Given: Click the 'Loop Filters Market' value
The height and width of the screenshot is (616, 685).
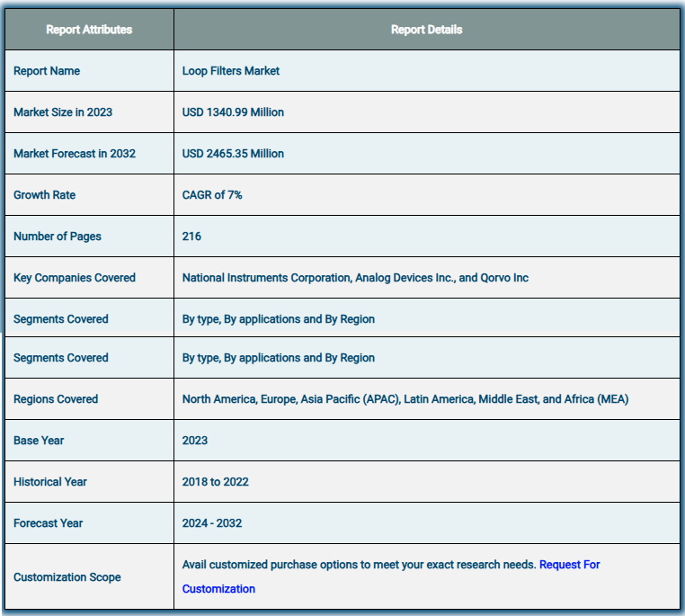Looking at the screenshot, I should click(x=231, y=71).
